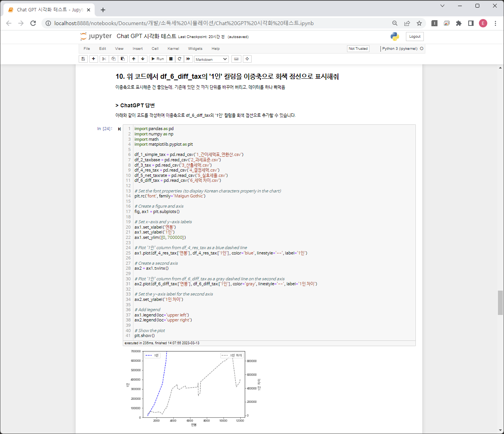This screenshot has width=504, height=434.
Task: Move selected cell down arrow
Action: (x=143, y=59)
